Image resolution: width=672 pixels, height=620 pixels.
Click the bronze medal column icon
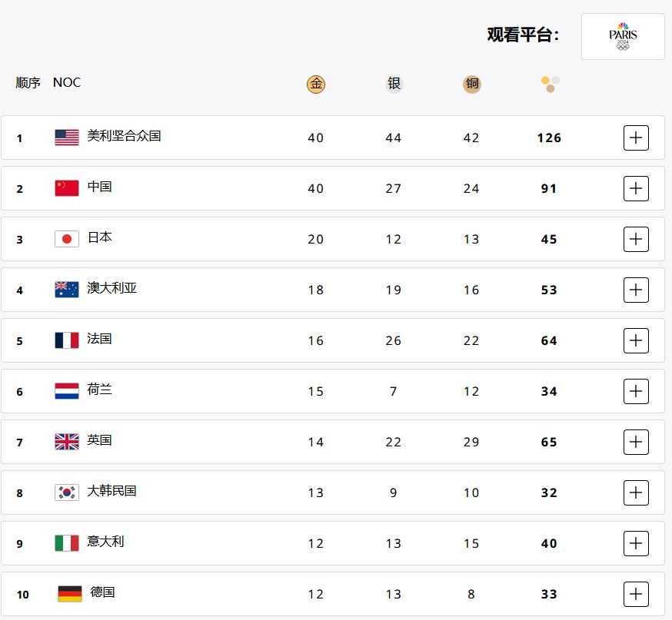[472, 84]
